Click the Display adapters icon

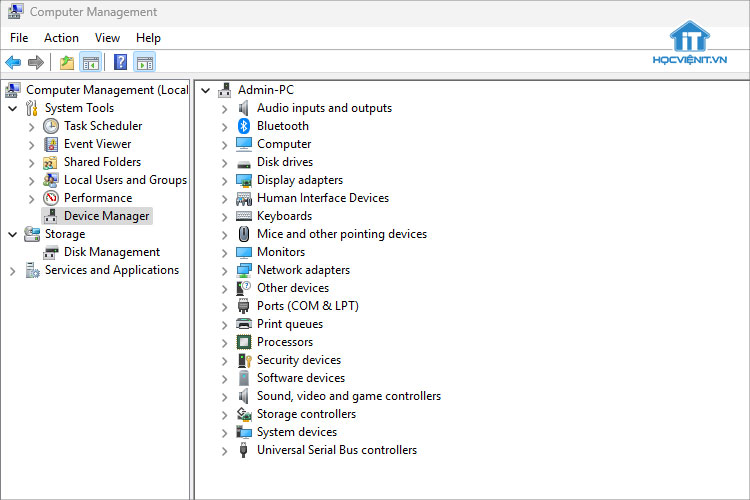click(244, 180)
